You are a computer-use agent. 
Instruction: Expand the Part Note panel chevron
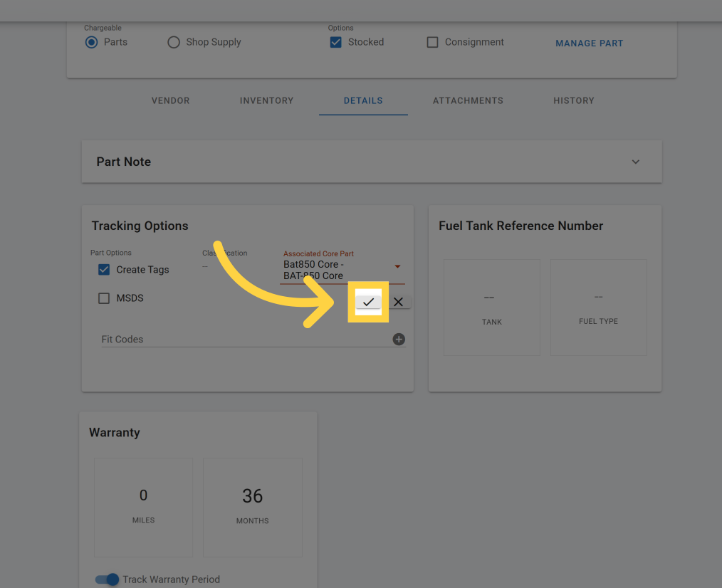point(635,162)
